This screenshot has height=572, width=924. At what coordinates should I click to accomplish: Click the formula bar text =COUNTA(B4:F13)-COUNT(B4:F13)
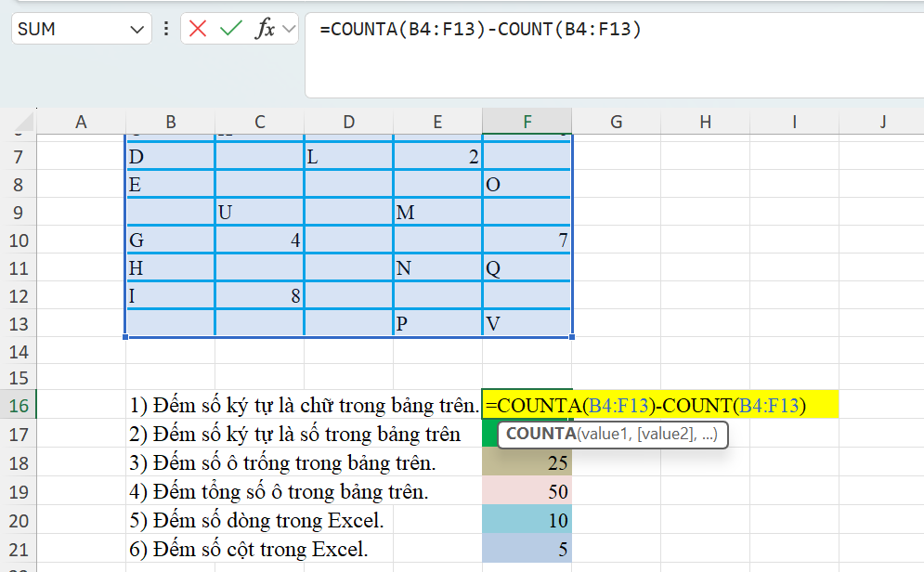coord(480,29)
